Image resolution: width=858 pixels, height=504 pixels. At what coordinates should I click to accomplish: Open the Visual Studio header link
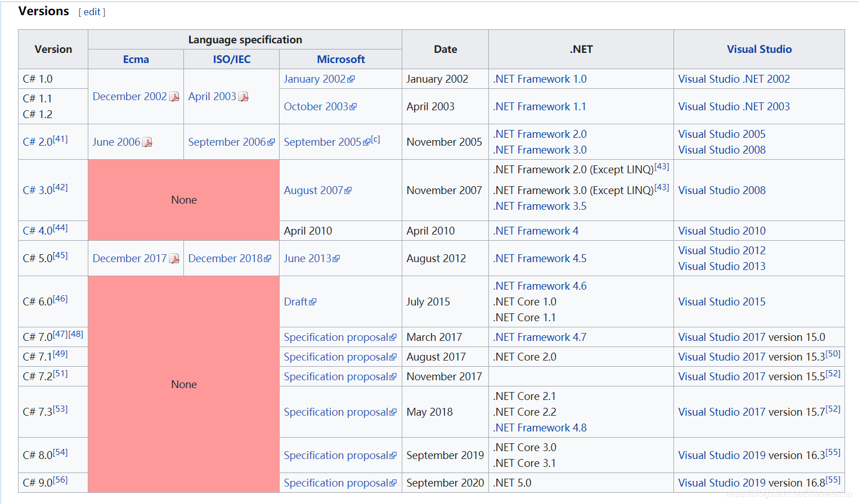point(759,49)
